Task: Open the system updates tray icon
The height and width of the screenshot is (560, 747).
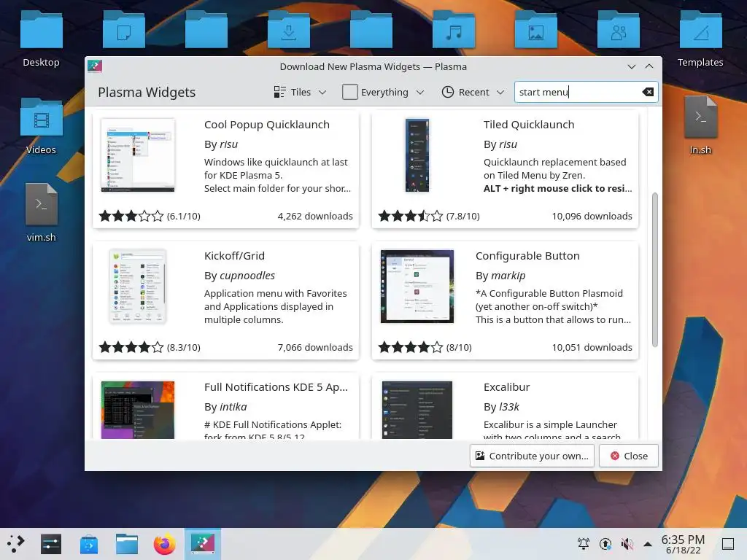Action: 605,544
